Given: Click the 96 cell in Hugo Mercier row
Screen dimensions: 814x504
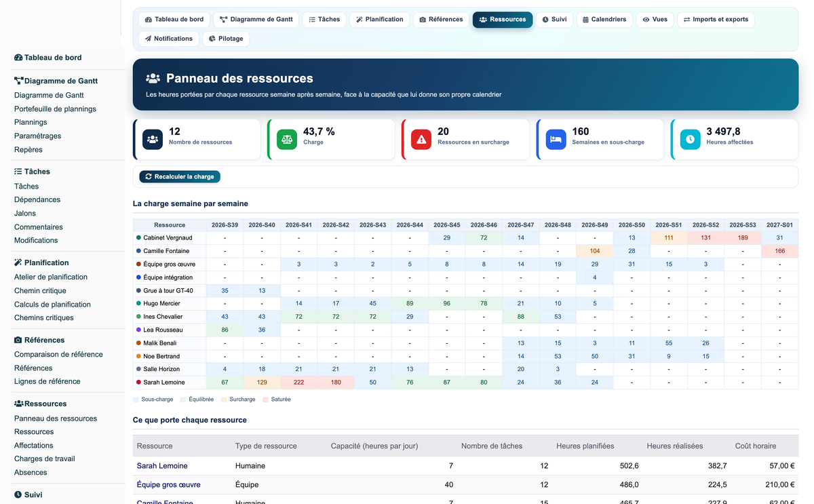Looking at the screenshot, I should pyautogui.click(x=447, y=304).
